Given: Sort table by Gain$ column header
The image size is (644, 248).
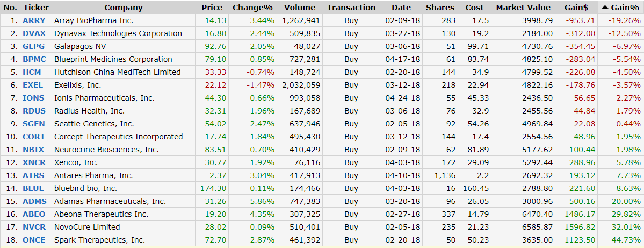Looking at the screenshot, I should [577, 8].
